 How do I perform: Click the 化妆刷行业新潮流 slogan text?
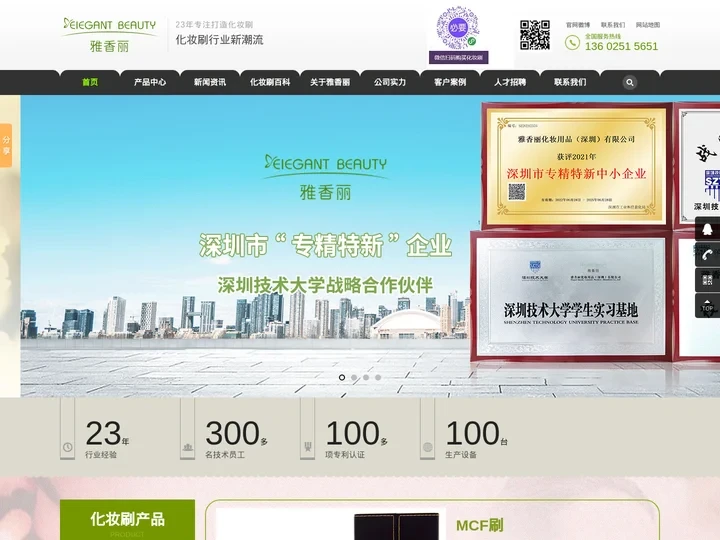(x=219, y=40)
